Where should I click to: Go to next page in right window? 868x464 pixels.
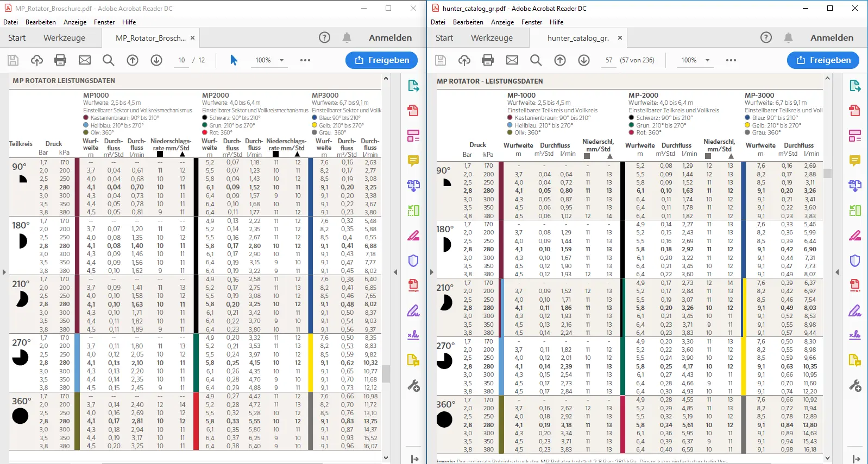click(584, 60)
